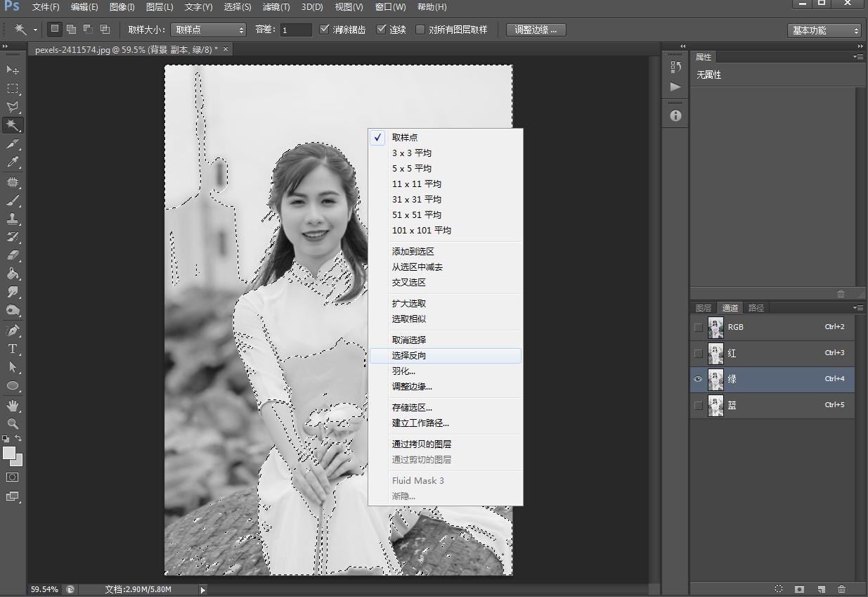This screenshot has height=597, width=868.
Task: Select the Rectangular Marquee tool
Action: (13, 89)
